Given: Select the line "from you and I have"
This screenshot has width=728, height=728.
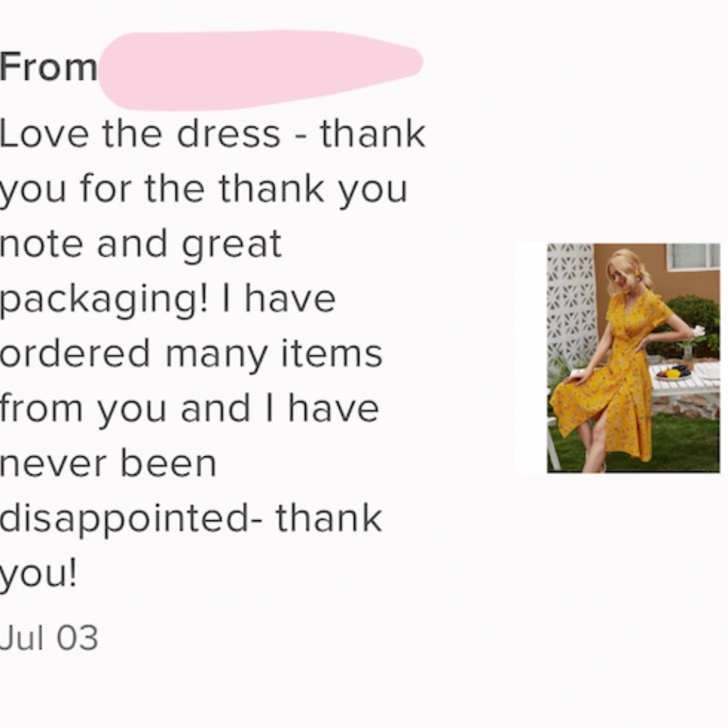Looking at the screenshot, I should (189, 408).
